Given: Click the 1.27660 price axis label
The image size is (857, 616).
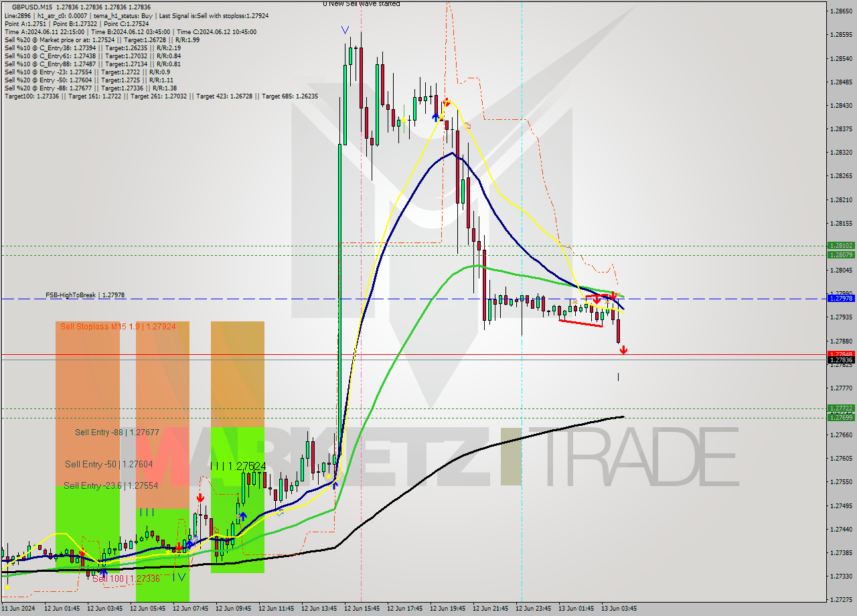Looking at the screenshot, I should click(x=841, y=435).
